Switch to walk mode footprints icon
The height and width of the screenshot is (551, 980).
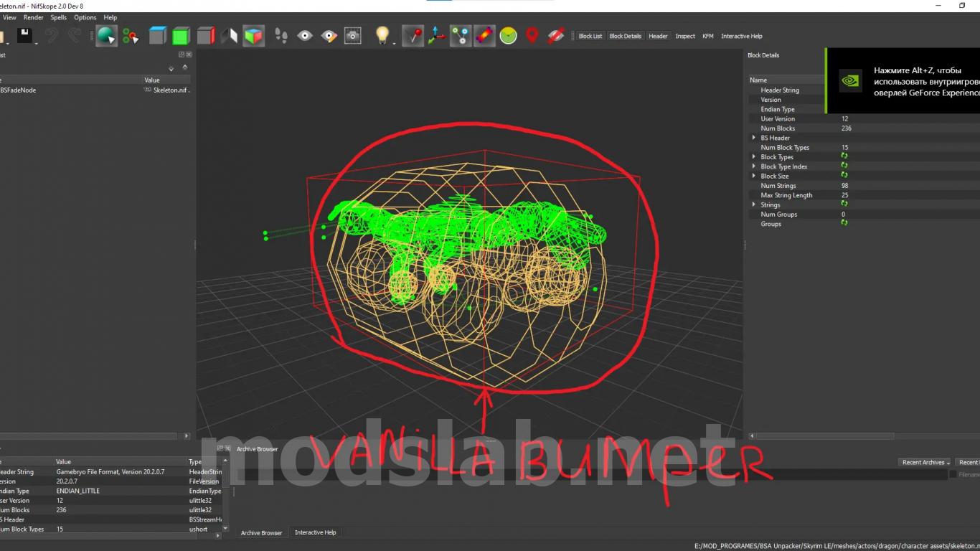[x=282, y=35]
